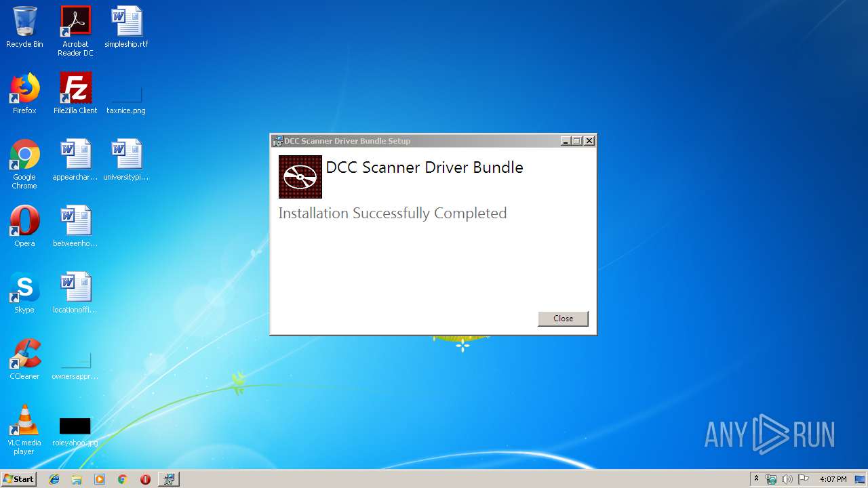Select the locationoffi document on desktop
Screen dimensions: 868x488
coord(75,293)
